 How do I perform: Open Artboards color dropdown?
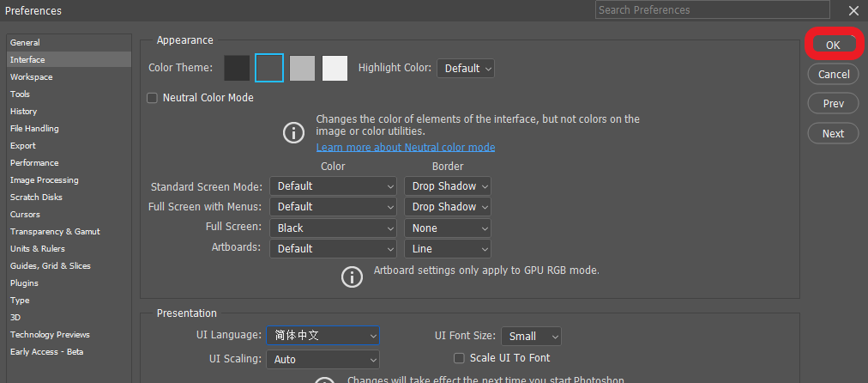point(334,249)
